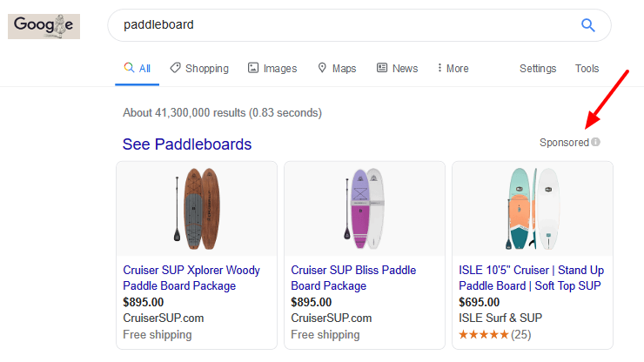Go to the Maps tab

(337, 69)
